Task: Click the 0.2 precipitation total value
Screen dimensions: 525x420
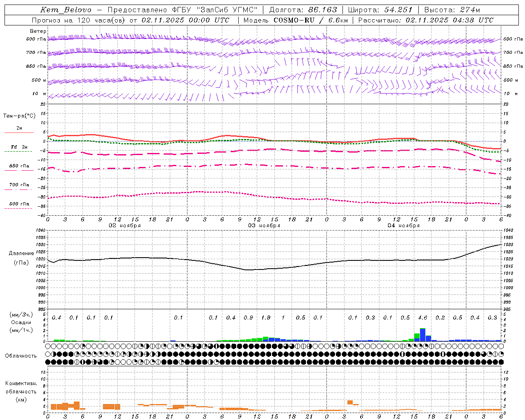Action: (440, 318)
